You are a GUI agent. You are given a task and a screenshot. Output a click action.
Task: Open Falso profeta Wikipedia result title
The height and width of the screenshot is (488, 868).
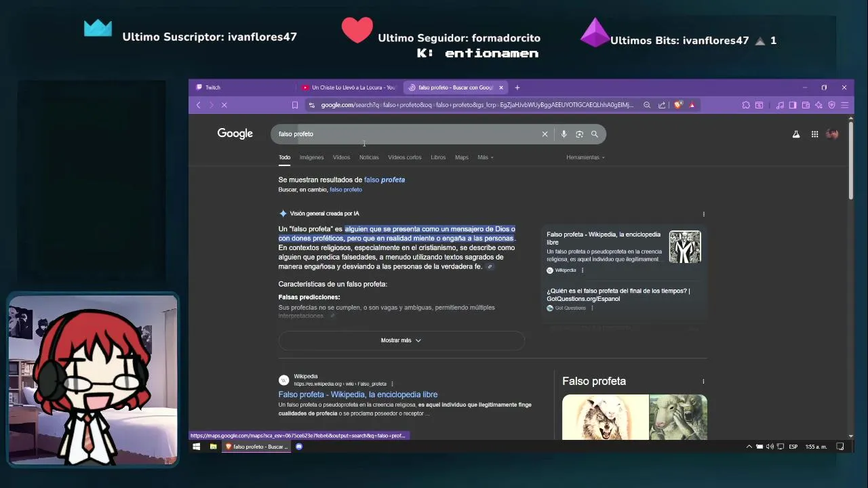coord(358,394)
